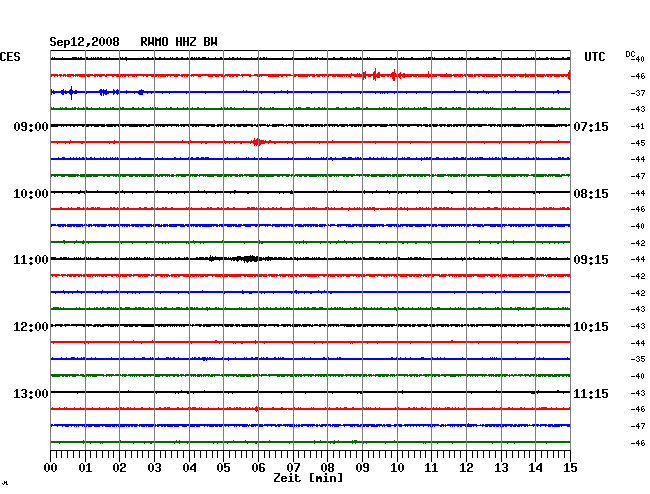
Task: Click the DC value -41
Action: (x=638, y=126)
